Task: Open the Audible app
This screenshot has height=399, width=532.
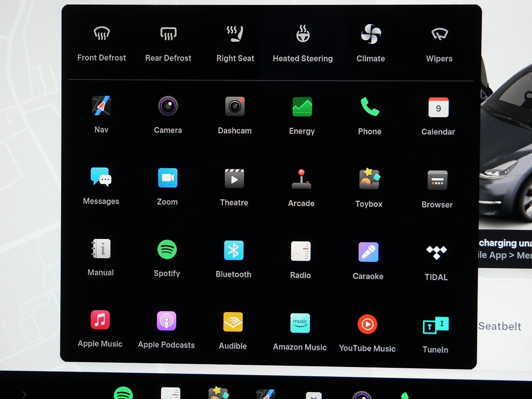Action: (233, 322)
